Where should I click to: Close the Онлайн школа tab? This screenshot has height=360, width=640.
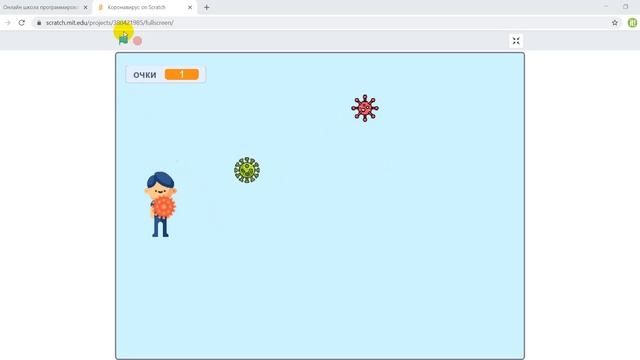point(85,7)
